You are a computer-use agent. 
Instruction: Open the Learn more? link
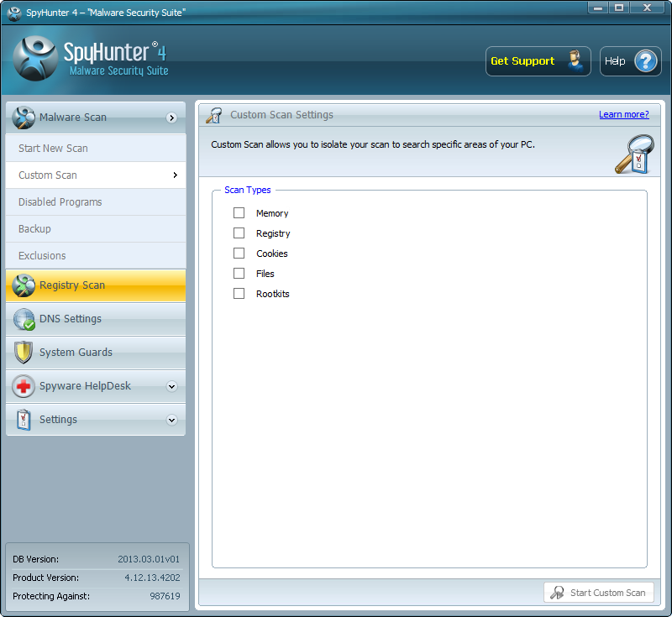(x=623, y=115)
